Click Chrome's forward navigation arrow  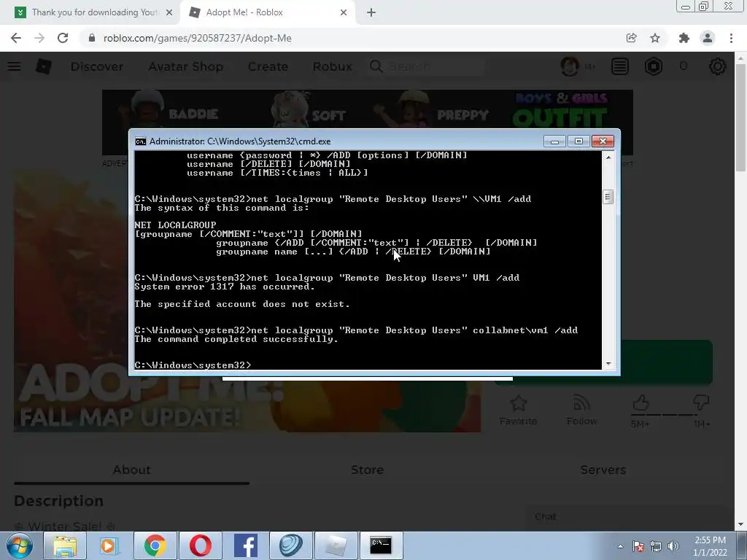tap(39, 38)
